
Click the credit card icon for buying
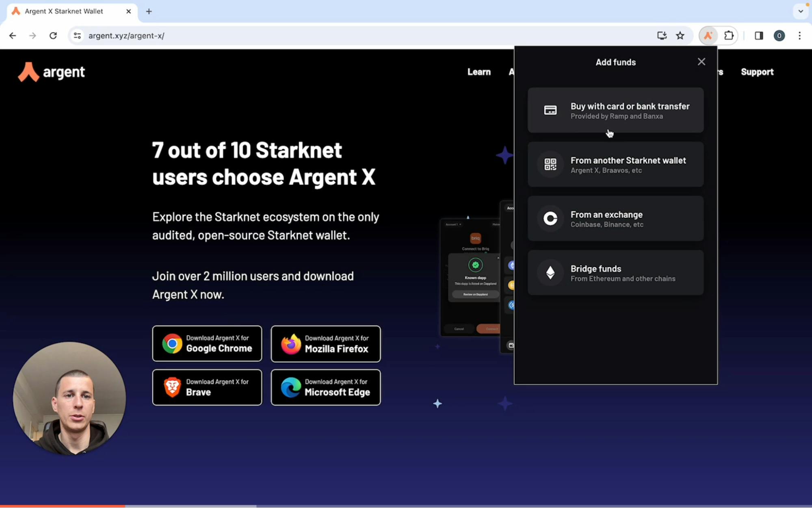click(x=550, y=110)
